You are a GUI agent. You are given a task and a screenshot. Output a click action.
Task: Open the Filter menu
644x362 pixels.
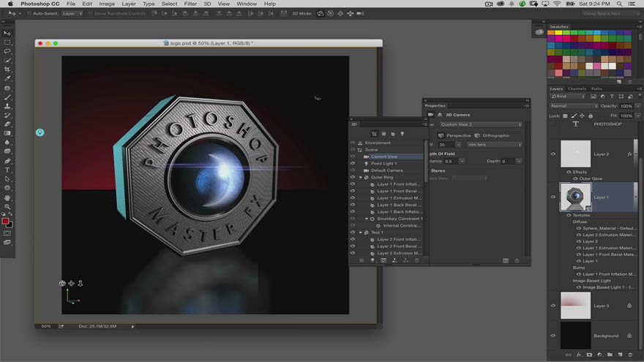click(190, 4)
